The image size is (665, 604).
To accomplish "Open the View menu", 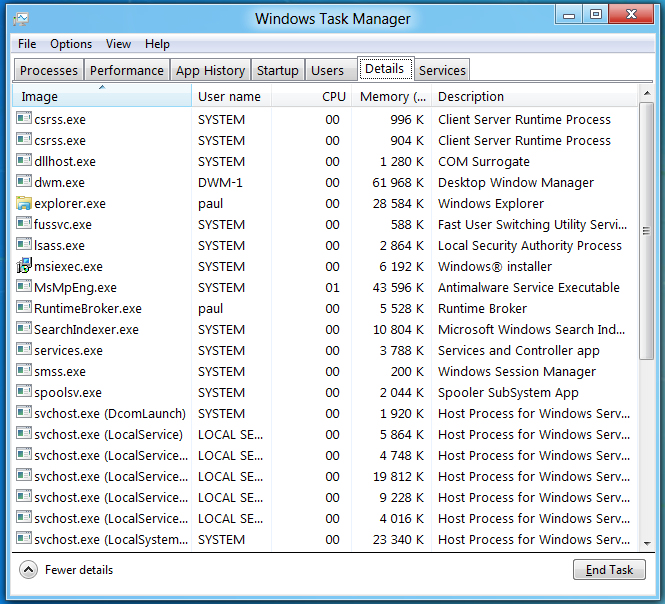I will click(x=118, y=44).
